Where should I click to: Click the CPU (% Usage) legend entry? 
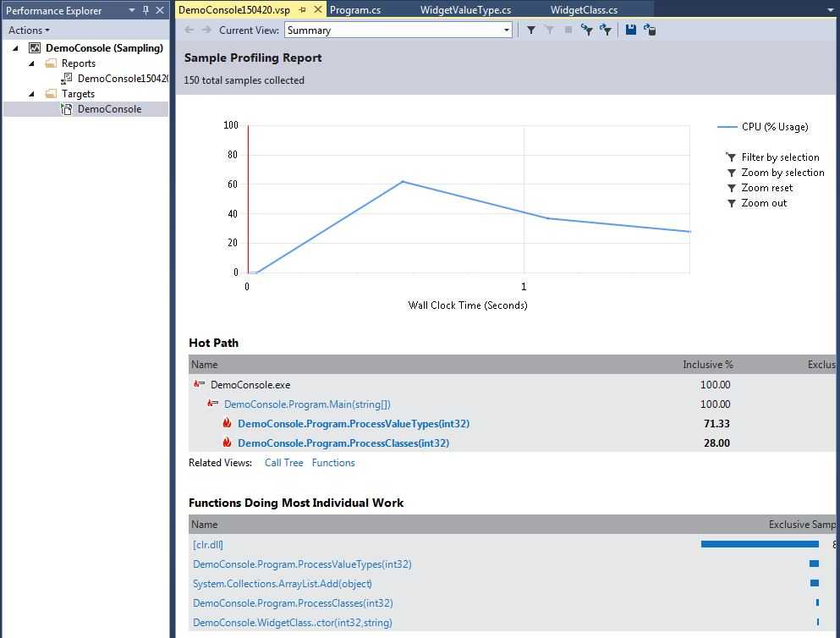763,127
